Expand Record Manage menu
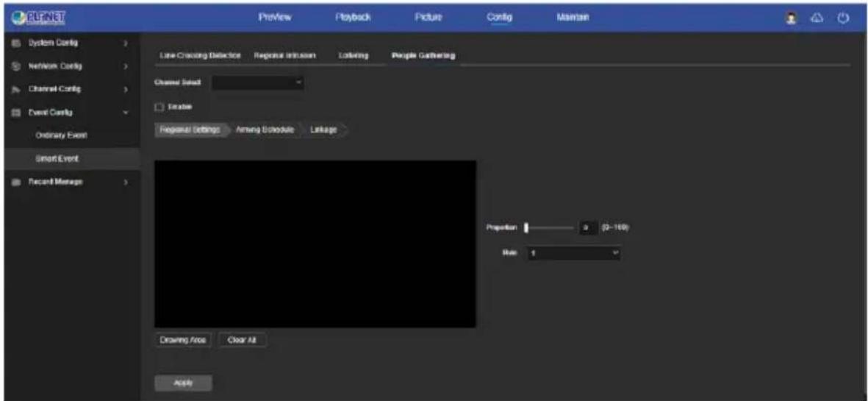The image size is (868, 401). (126, 182)
